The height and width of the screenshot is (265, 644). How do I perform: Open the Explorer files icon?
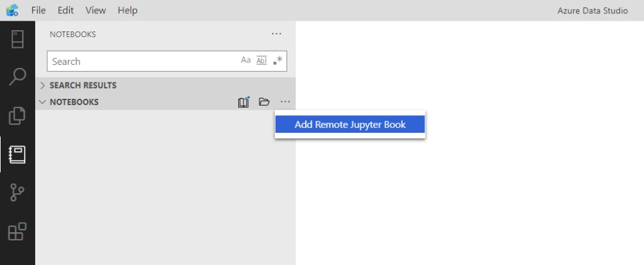17,116
